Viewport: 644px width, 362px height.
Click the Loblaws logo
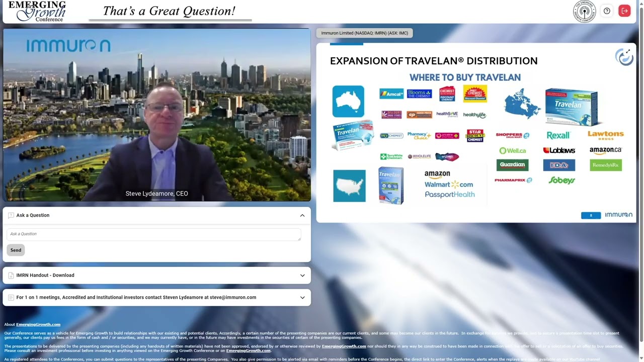click(x=559, y=150)
